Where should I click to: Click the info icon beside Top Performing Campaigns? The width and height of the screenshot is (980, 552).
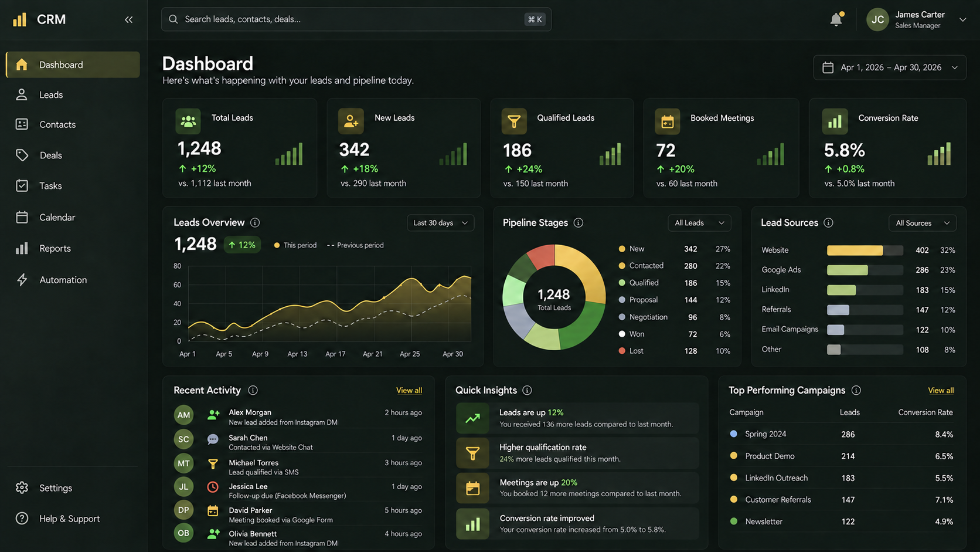856,390
